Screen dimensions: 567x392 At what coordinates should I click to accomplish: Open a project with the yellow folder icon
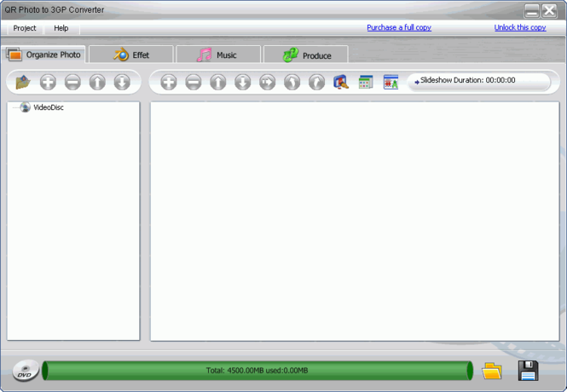click(492, 371)
